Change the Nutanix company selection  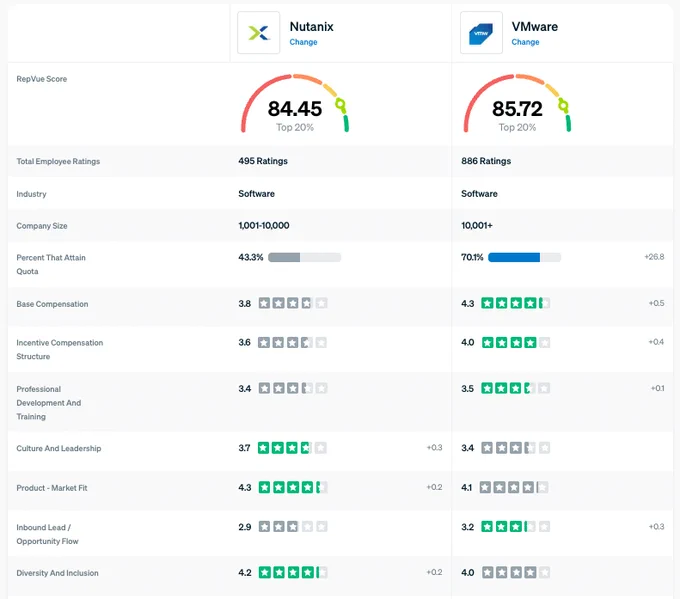click(303, 42)
